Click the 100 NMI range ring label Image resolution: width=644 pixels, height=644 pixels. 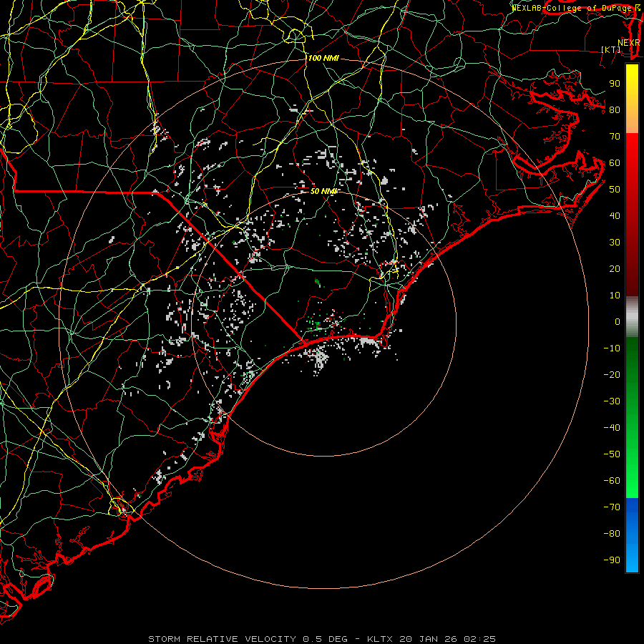(323, 59)
